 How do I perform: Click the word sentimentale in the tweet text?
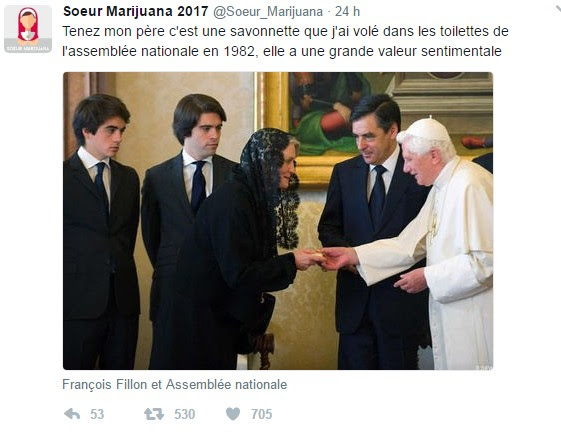click(x=461, y=51)
